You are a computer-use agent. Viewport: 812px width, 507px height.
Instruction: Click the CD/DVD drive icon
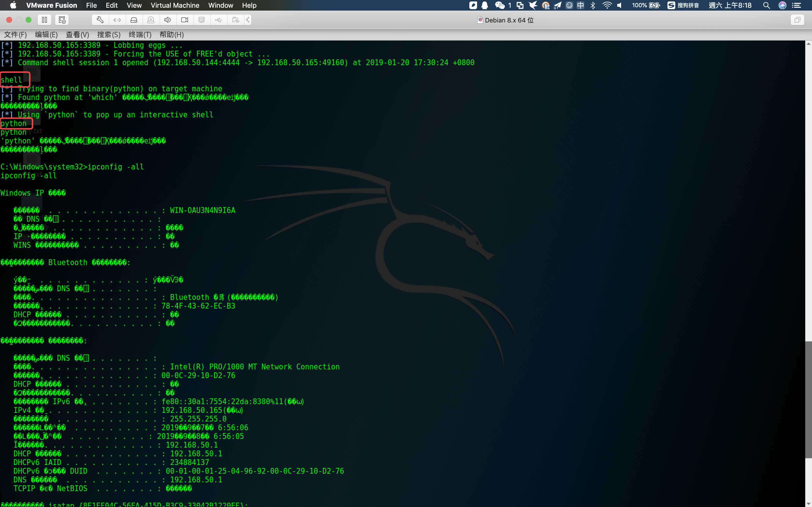coord(151,20)
